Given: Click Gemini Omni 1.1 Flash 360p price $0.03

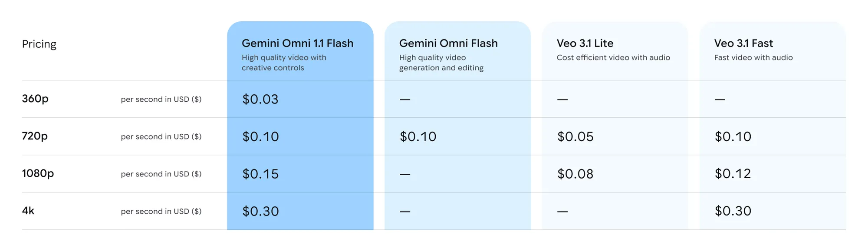Looking at the screenshot, I should [x=260, y=99].
